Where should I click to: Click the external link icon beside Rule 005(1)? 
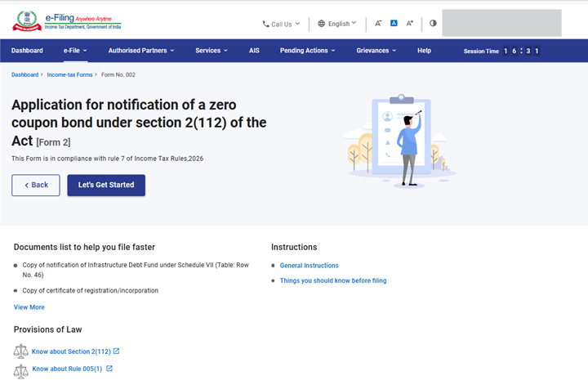(x=109, y=369)
